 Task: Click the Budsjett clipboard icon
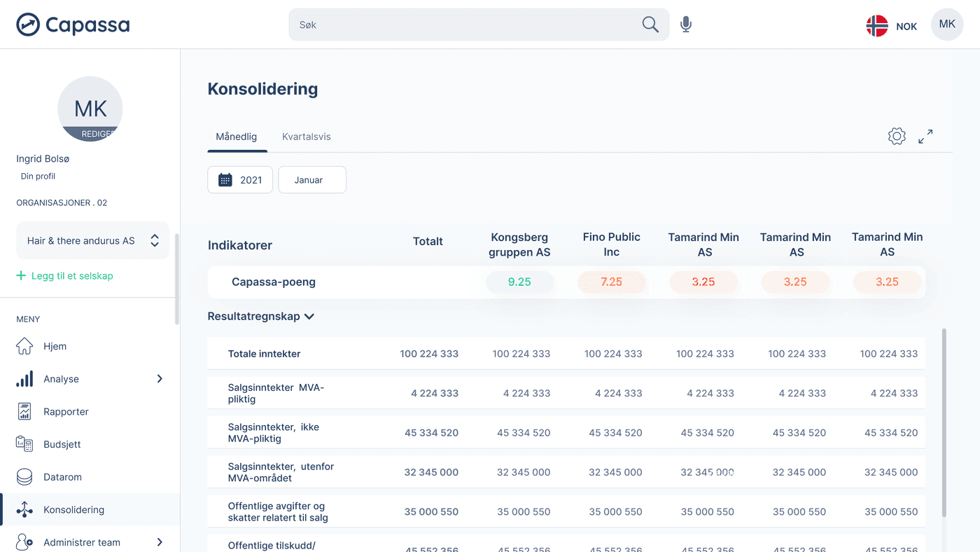[24, 444]
